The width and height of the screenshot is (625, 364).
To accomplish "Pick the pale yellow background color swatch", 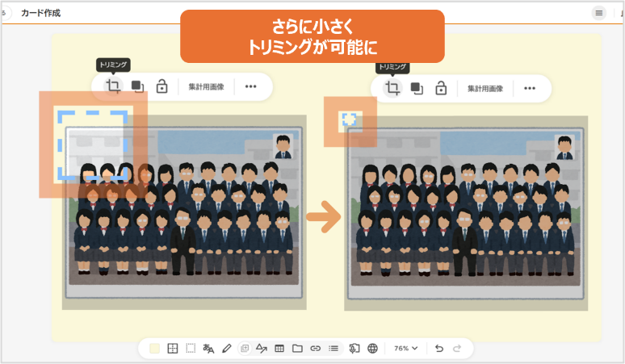I will [x=154, y=349].
